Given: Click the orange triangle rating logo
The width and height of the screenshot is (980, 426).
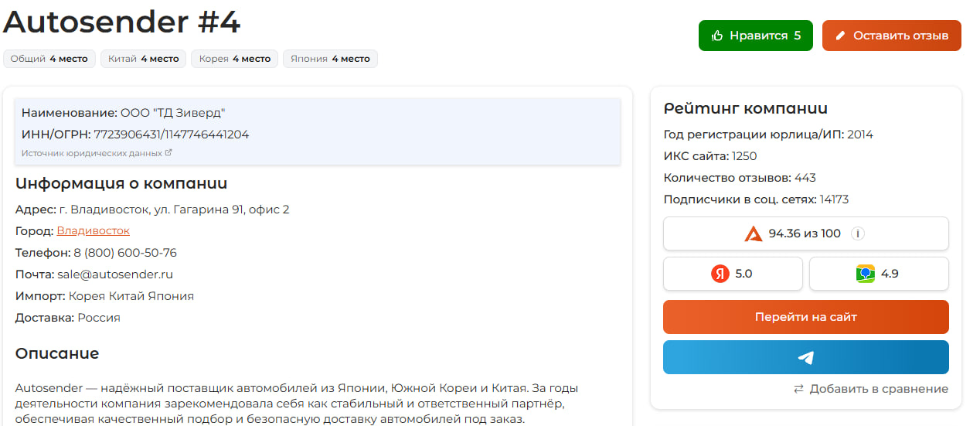Looking at the screenshot, I should pyautogui.click(x=754, y=233).
